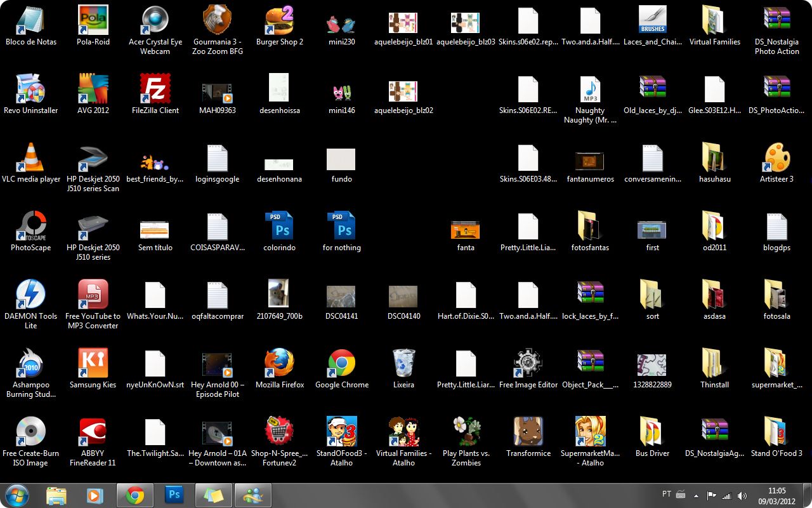
Task: Show hidden system tray icons
Action: 697,495
